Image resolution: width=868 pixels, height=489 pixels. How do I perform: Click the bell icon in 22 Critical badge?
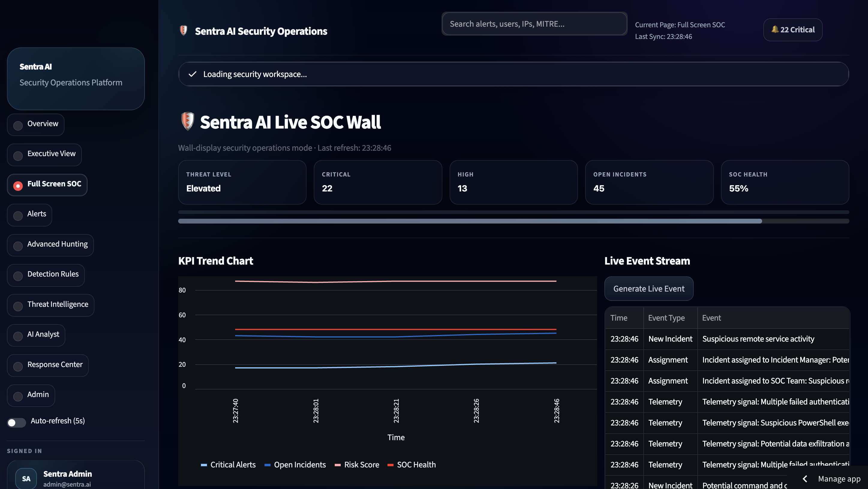(x=775, y=29)
